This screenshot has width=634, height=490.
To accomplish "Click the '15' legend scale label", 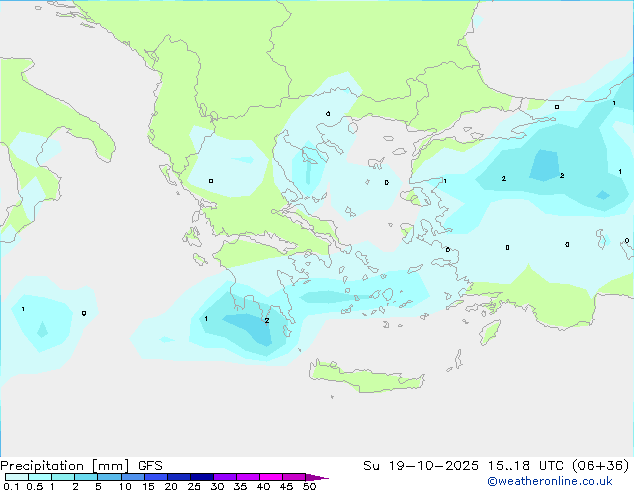I will (148, 486).
